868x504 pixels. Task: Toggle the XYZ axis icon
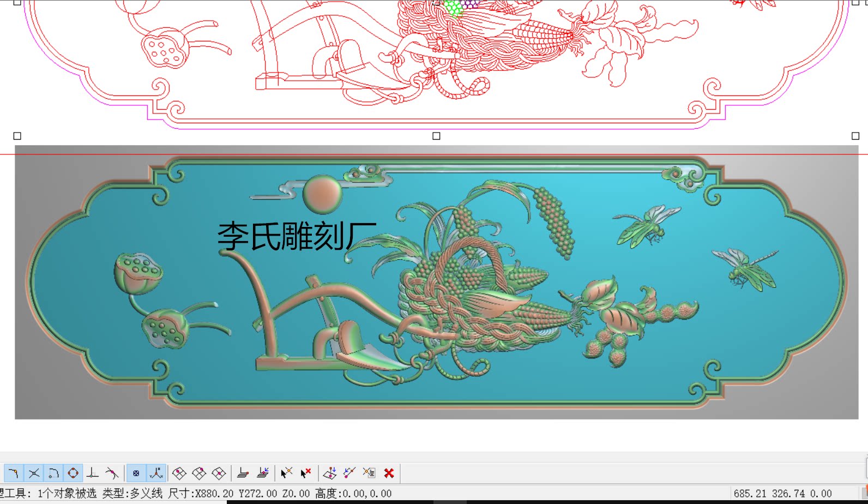156,473
